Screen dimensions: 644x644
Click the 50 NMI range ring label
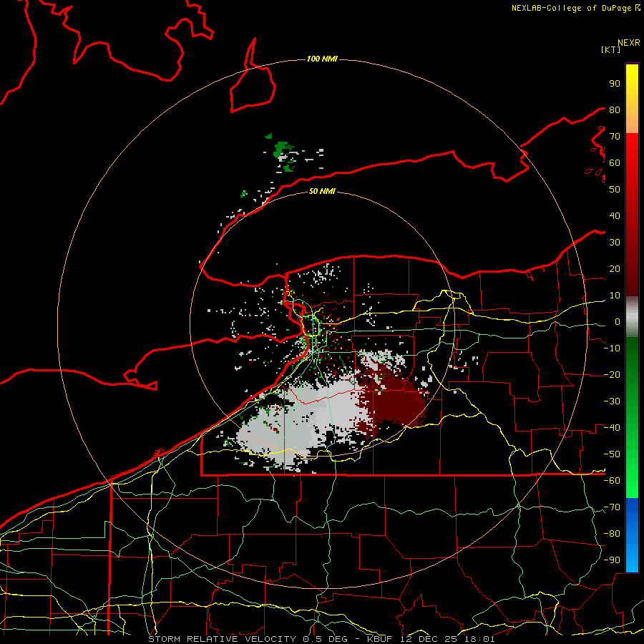[x=322, y=191]
